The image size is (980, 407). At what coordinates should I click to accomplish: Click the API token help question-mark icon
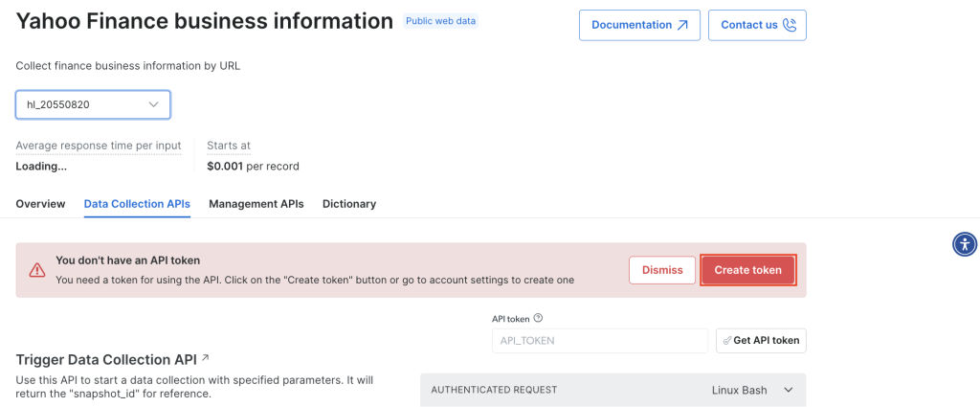tap(538, 318)
